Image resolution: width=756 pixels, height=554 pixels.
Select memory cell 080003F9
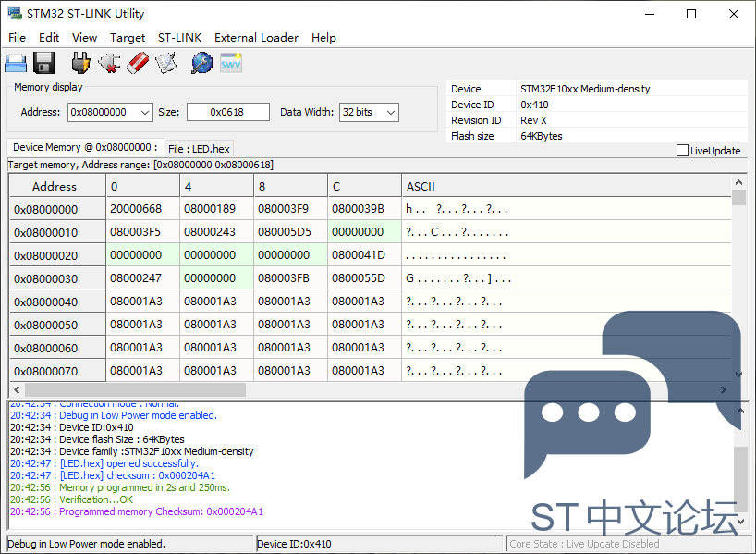point(290,209)
